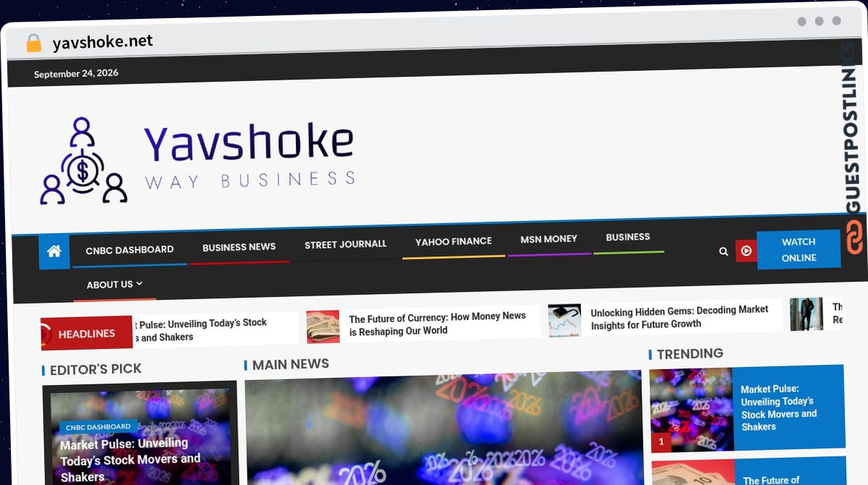Open Market Pulse headline ticker link
The width and height of the screenshot is (868, 485).
tap(201, 330)
